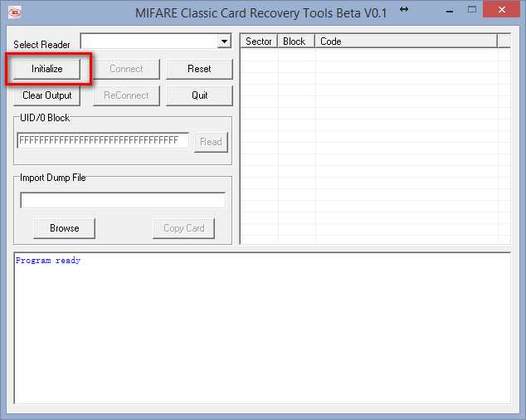Click the Import Dump File path field
Screen dimensions: 526x420
123,200
